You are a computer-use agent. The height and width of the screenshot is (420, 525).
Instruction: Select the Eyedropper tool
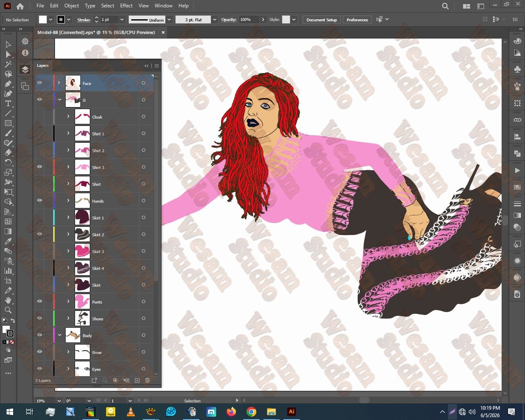coord(8,241)
